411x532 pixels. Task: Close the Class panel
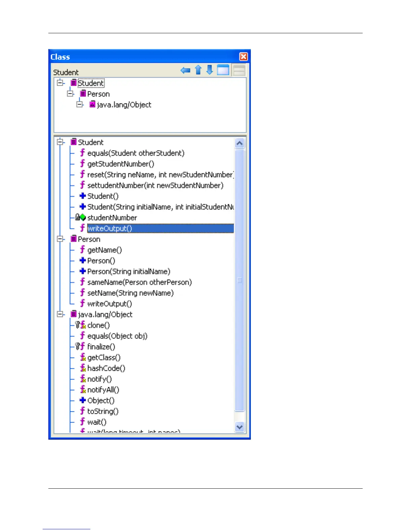[243, 57]
